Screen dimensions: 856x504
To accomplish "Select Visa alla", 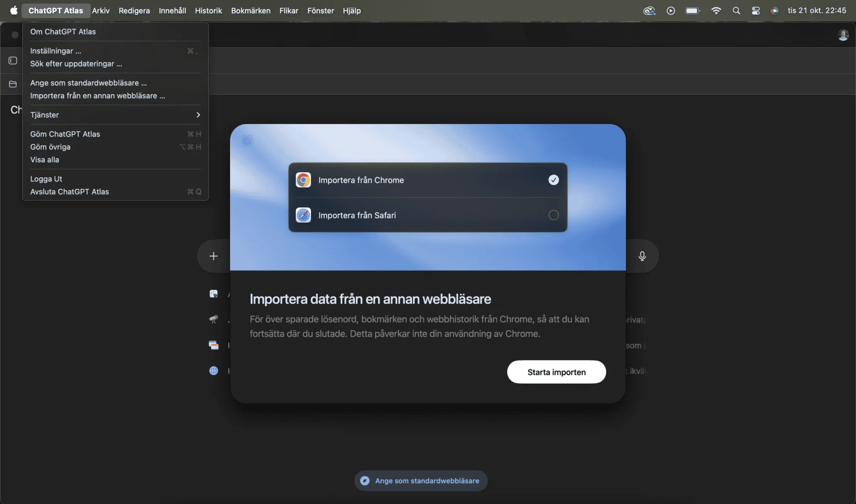I will 116,160.
